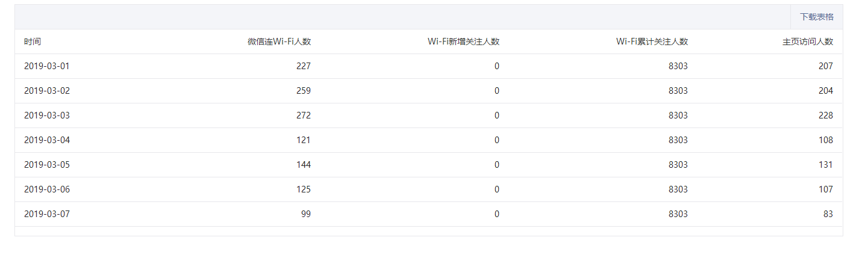Click homepage visits value 83

pos(828,214)
